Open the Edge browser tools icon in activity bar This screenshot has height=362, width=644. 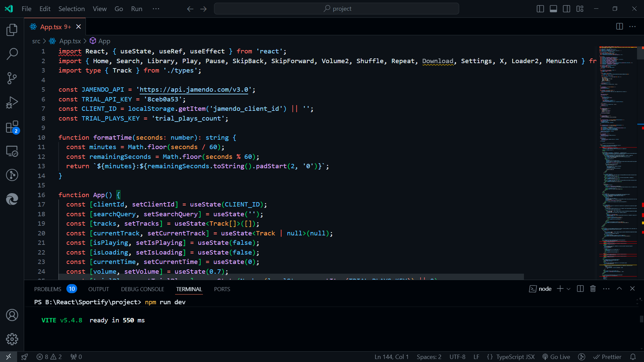[12, 199]
